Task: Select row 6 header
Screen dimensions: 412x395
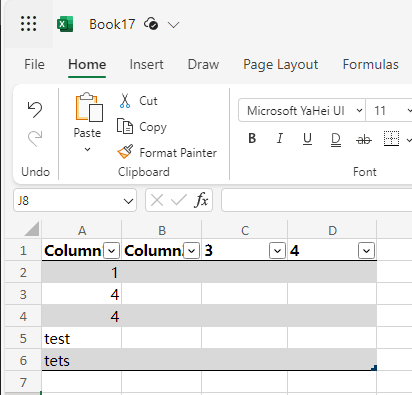Action: coord(23,360)
